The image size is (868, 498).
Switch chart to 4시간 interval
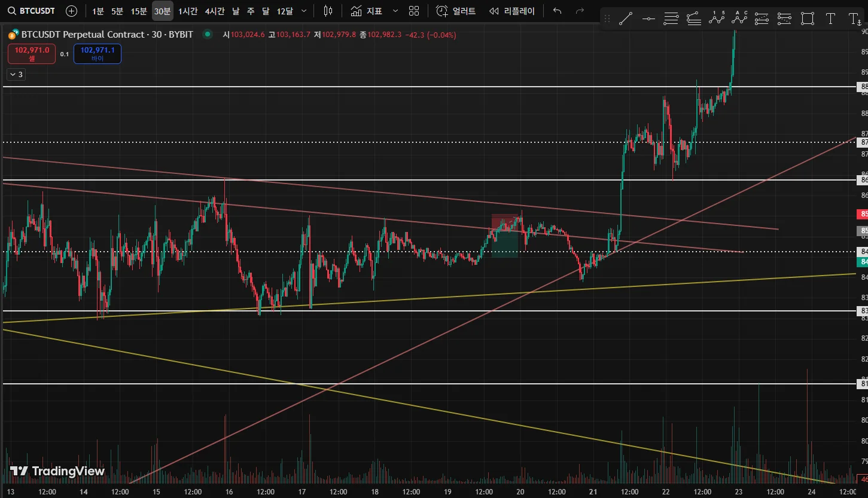pyautogui.click(x=215, y=11)
